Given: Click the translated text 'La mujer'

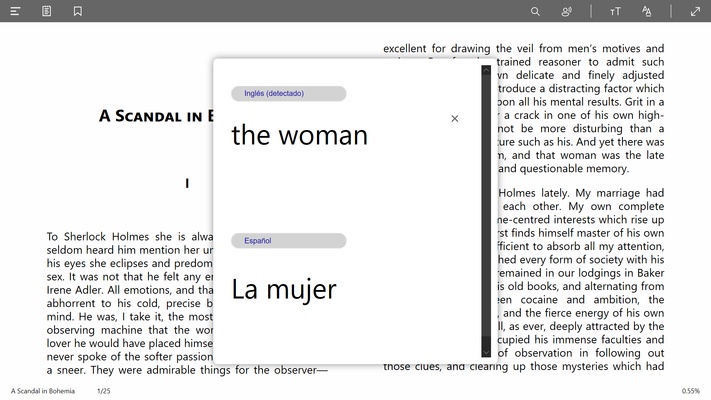Looking at the screenshot, I should pos(284,290).
